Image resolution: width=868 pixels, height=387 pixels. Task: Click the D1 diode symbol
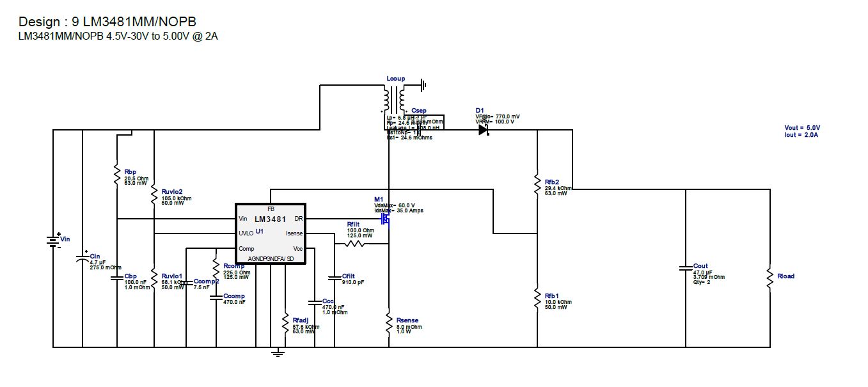click(484, 130)
